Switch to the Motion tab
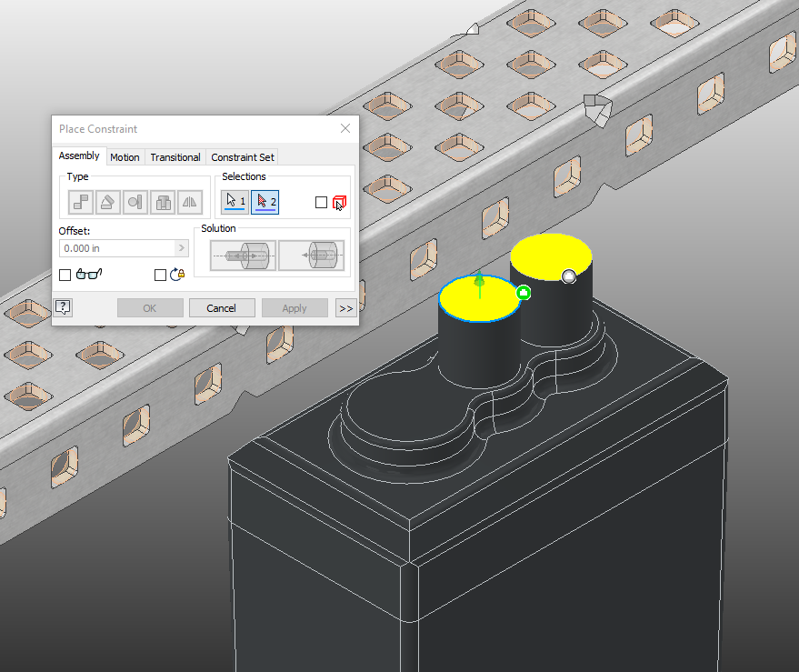 [x=125, y=157]
